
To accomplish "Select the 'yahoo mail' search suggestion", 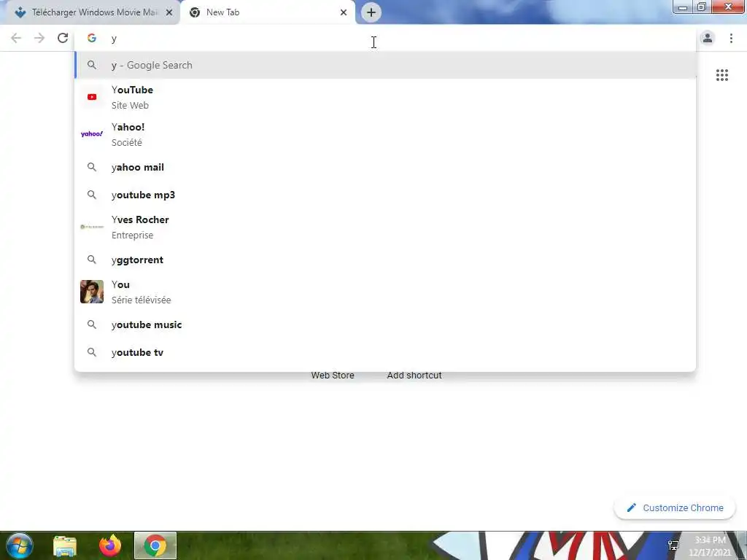I will [385, 167].
